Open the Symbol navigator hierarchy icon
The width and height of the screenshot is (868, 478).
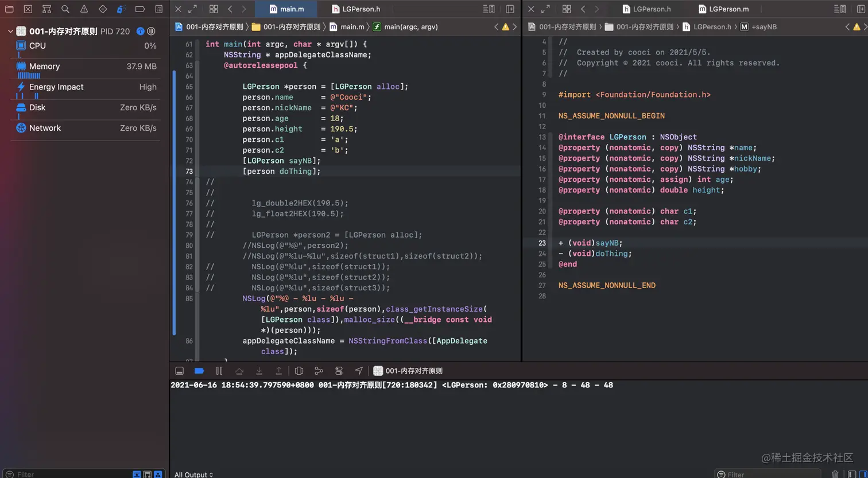46,9
